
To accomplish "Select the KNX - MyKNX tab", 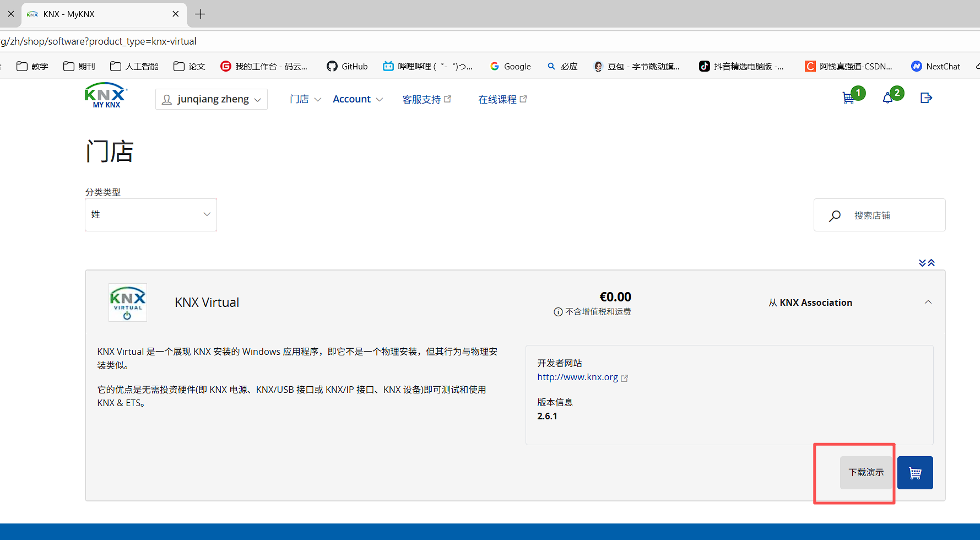I will click(104, 14).
